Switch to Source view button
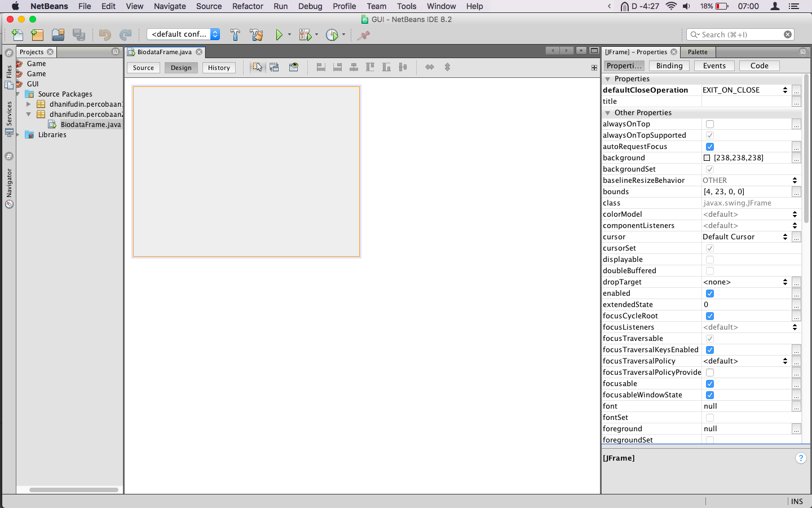 pos(143,68)
